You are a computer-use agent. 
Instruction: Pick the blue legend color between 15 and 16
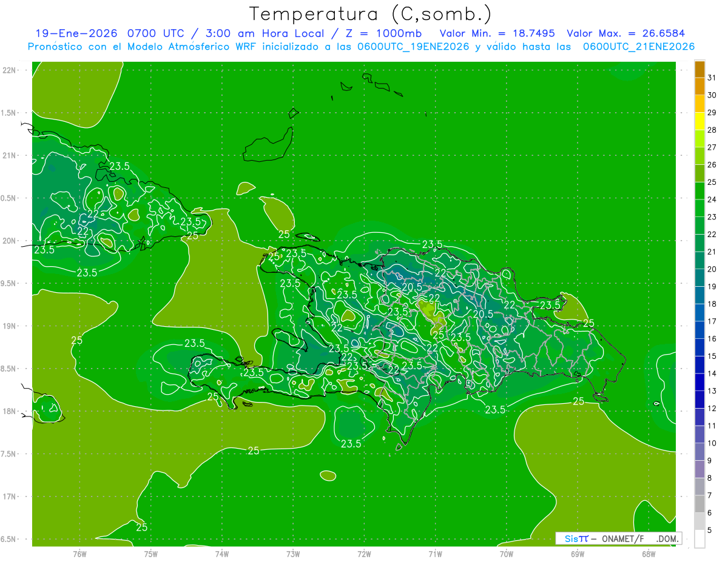coord(699,347)
